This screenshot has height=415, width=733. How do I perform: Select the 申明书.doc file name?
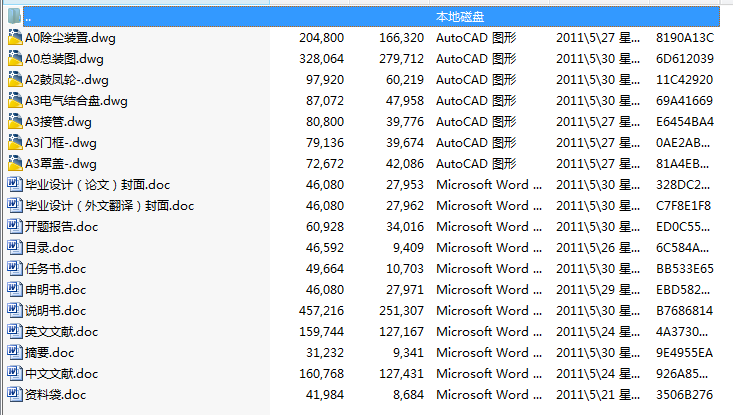tap(56, 290)
